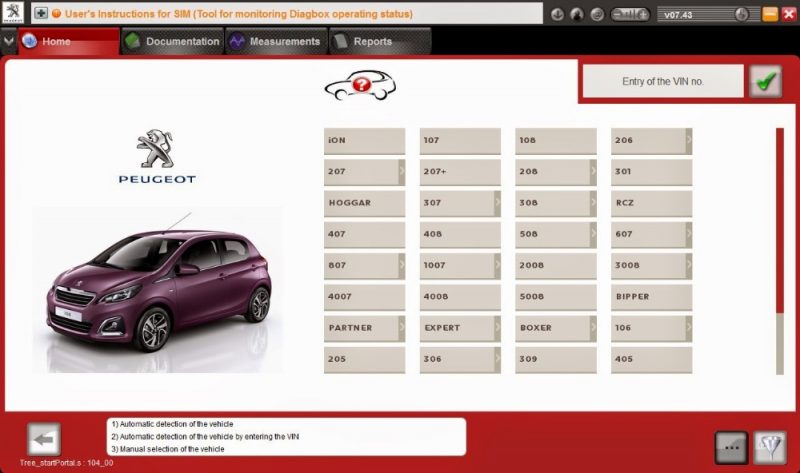Image resolution: width=800 pixels, height=473 pixels.
Task: Click the three dots button
Action: (731, 447)
